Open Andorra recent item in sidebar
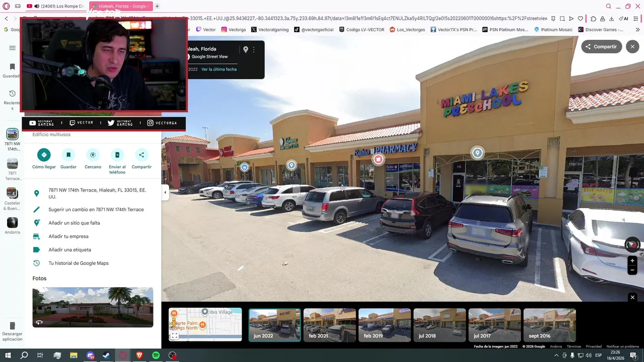Screen dimensions: 644x362 coord(12,226)
